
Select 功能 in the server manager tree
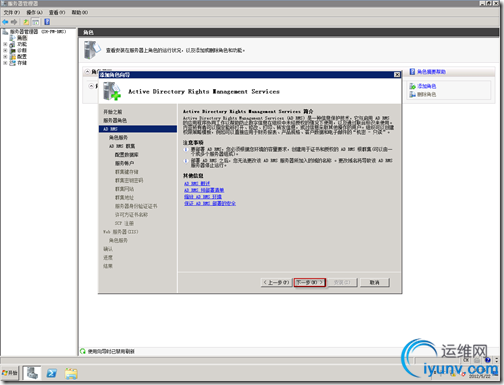[22, 44]
